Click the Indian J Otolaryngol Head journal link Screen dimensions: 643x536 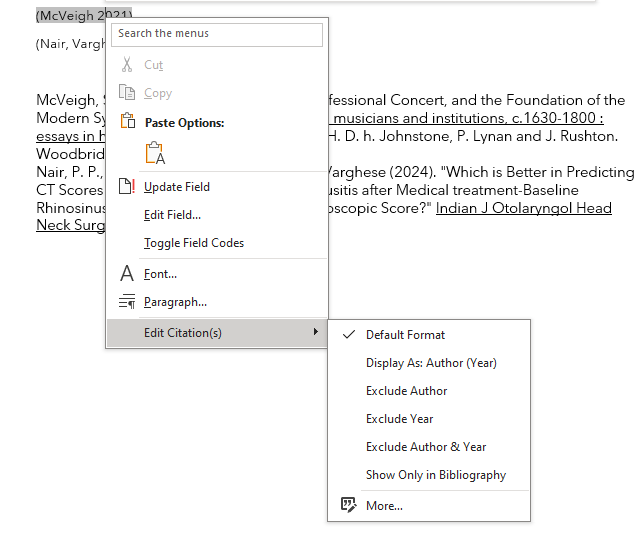click(x=523, y=208)
